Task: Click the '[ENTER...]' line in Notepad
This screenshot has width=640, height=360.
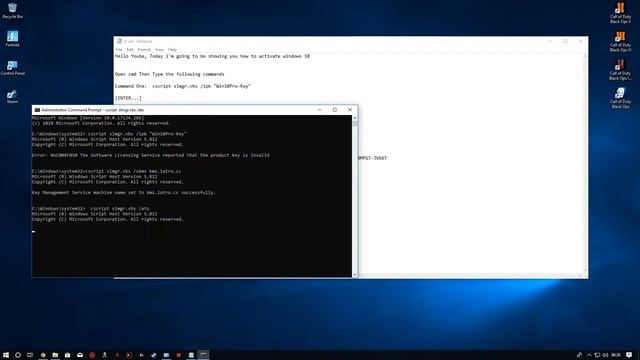Action: tap(128, 98)
